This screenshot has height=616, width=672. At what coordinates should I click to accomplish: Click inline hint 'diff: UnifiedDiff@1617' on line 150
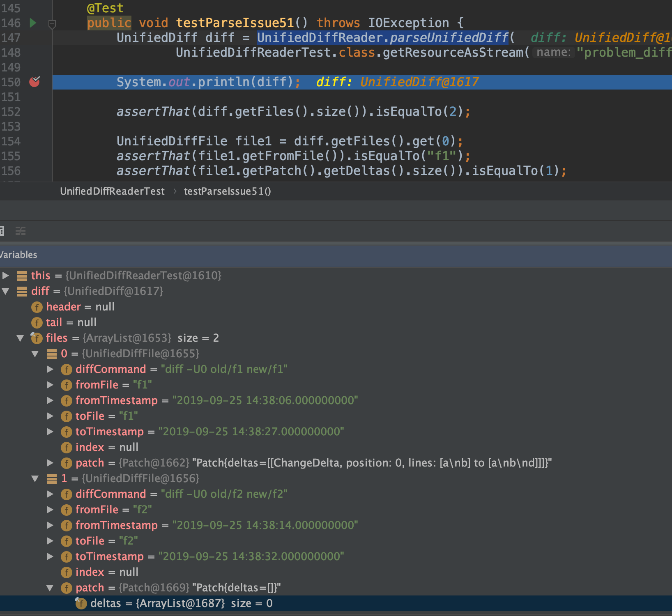(x=398, y=82)
